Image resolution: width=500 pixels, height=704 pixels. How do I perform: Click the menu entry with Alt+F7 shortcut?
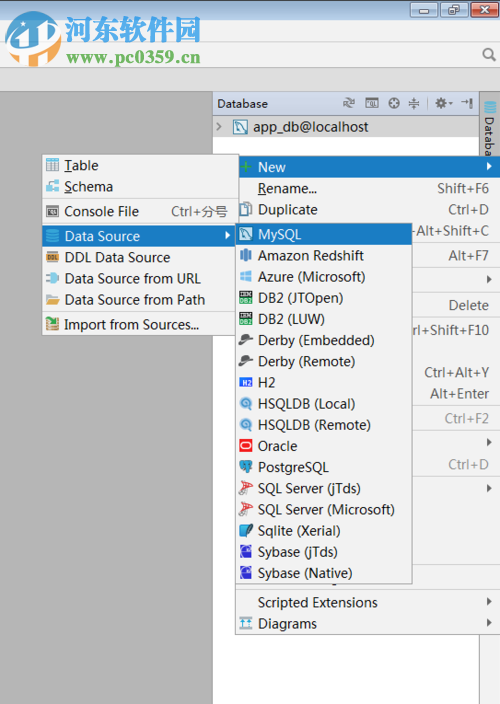(455, 256)
